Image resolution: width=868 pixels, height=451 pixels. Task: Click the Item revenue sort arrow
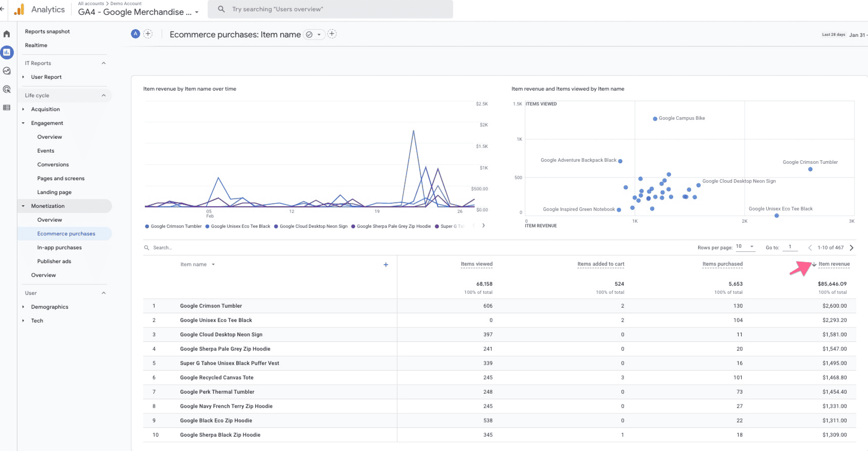814,265
